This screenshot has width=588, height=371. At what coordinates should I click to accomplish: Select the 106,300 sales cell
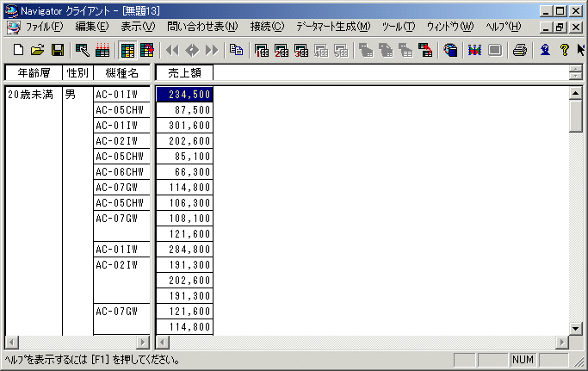(x=184, y=203)
